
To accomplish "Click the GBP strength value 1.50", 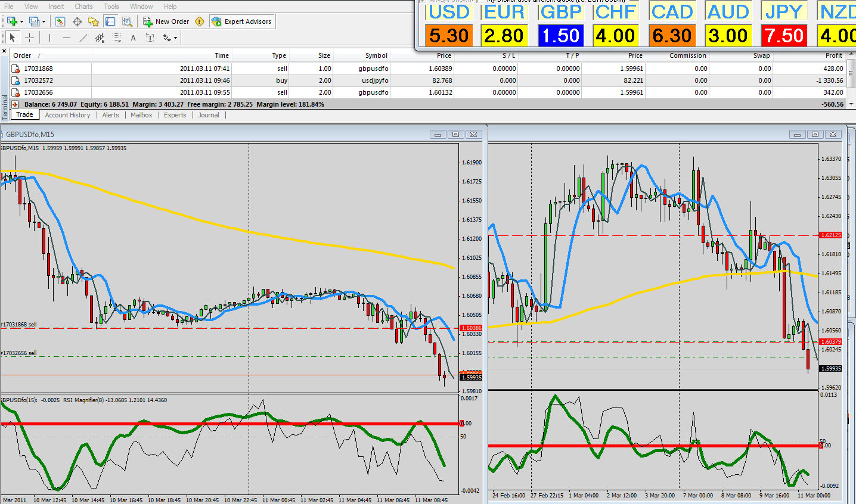I will [x=560, y=35].
